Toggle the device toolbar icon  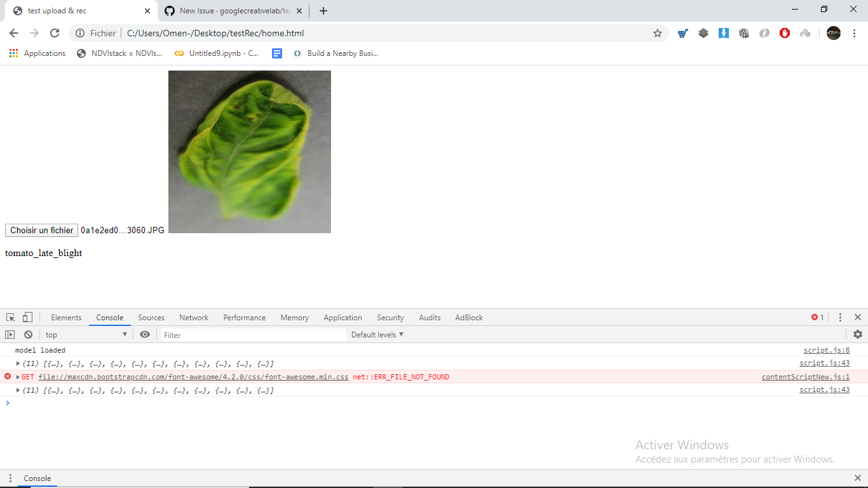[26, 316]
